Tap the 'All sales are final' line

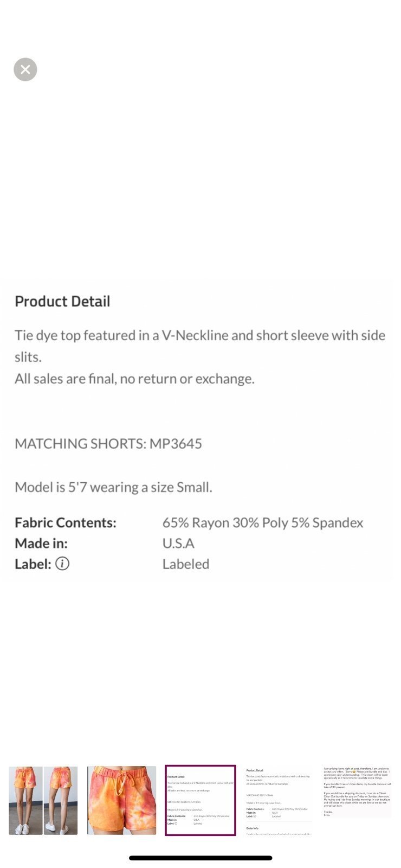[x=134, y=379]
